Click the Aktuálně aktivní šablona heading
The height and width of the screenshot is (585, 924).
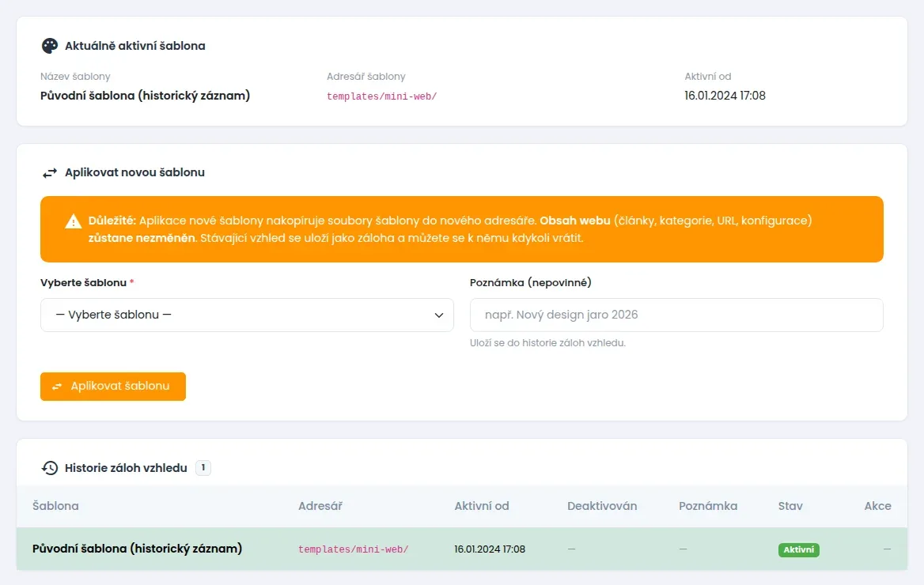click(x=135, y=46)
